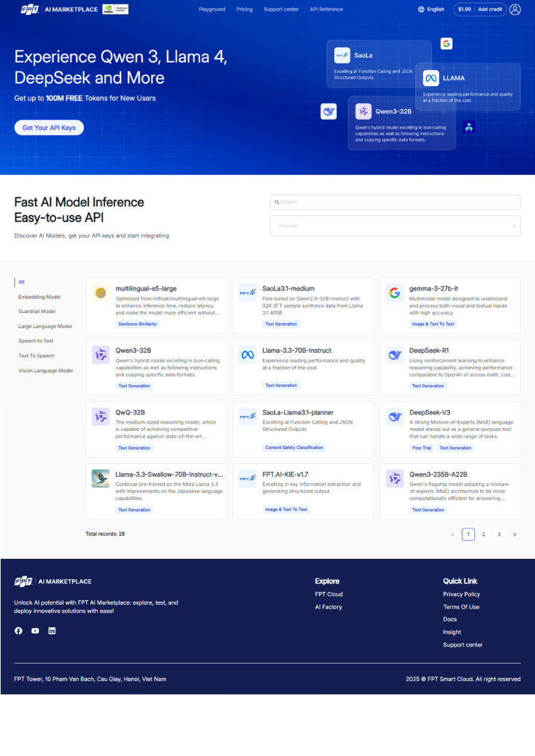535x756 pixels.
Task: Open the LinkedIn footer icon
Action: coord(52,631)
